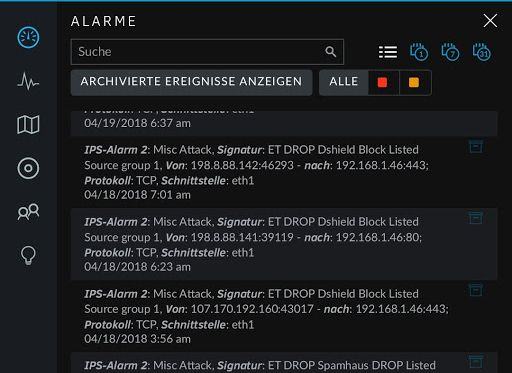The height and width of the screenshot is (373, 512).
Task: Open the Map icon in sidebar
Action: [x=28, y=125]
